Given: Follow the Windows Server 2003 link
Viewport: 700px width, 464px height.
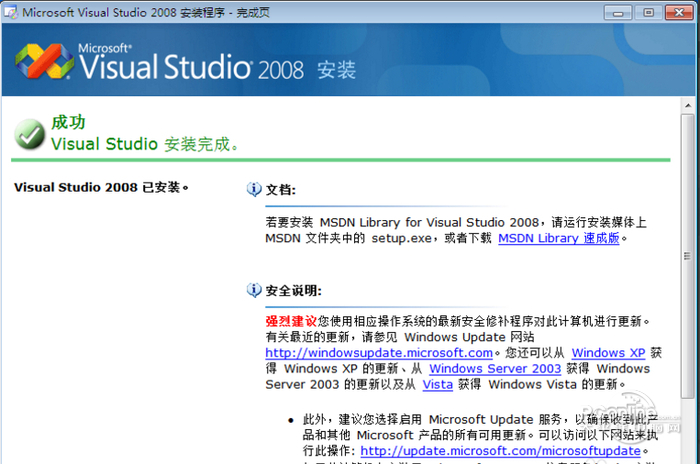Looking at the screenshot, I should point(495,368).
